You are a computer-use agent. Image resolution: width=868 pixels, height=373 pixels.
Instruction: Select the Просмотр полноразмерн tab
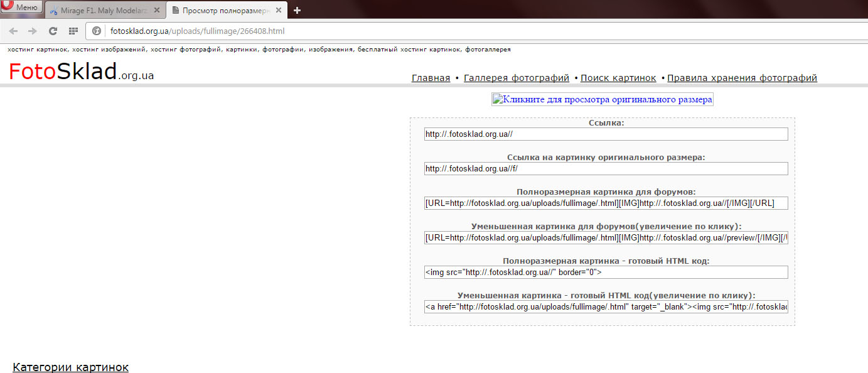226,10
